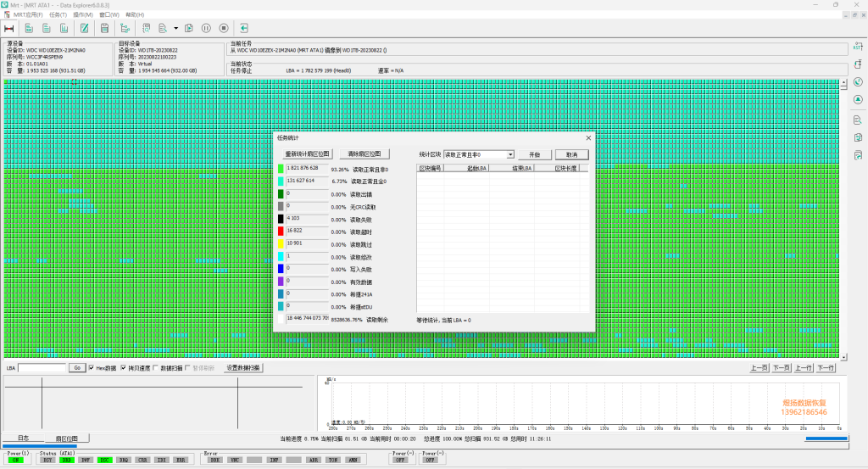Click the 重新统计扇区位图 button

307,154
